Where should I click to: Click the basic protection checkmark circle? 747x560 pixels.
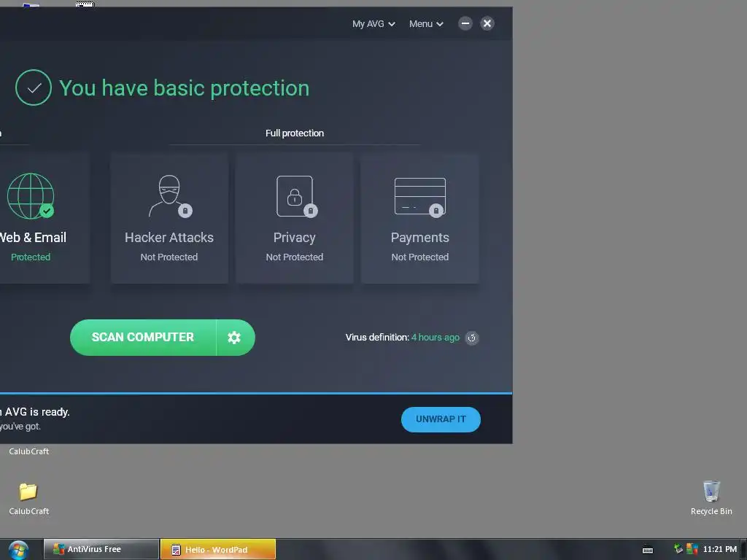[x=34, y=87]
